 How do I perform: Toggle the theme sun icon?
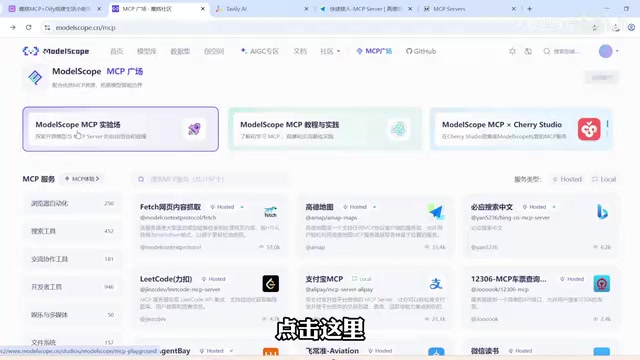tap(512, 51)
